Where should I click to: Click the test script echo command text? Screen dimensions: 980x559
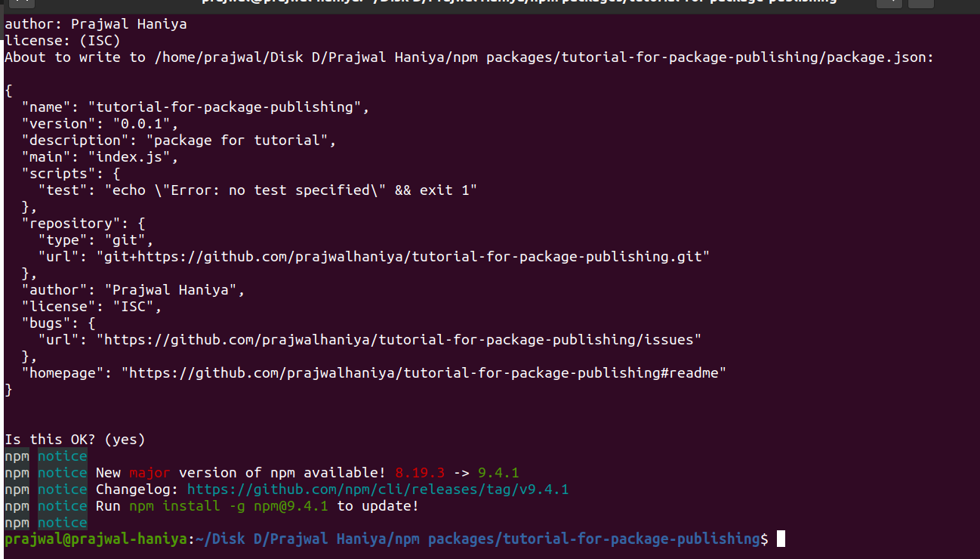click(x=291, y=190)
